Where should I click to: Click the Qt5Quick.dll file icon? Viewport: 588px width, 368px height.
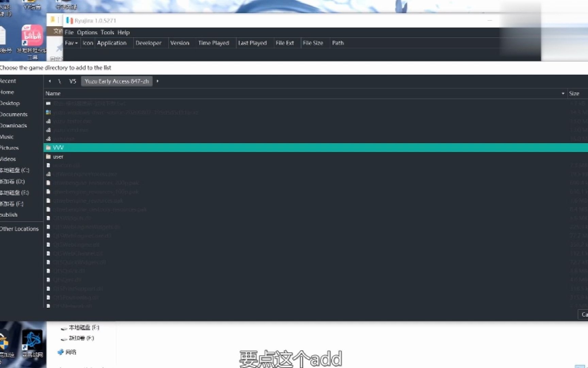48,271
